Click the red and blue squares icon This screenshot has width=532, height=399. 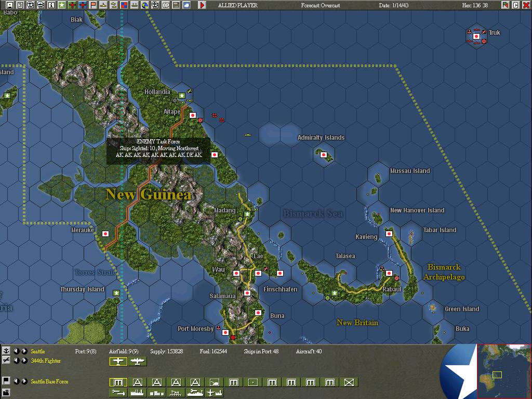pyautogui.click(x=124, y=5)
